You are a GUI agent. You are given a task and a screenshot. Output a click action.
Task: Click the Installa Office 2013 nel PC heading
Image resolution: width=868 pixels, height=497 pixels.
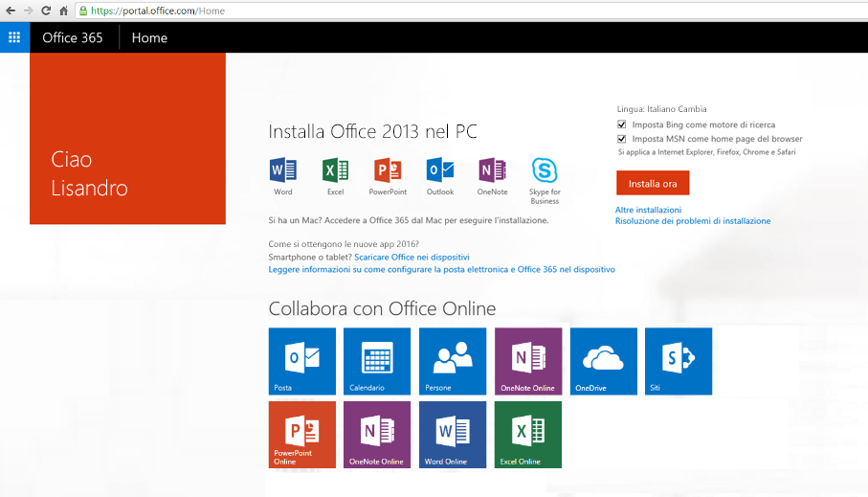tap(372, 132)
